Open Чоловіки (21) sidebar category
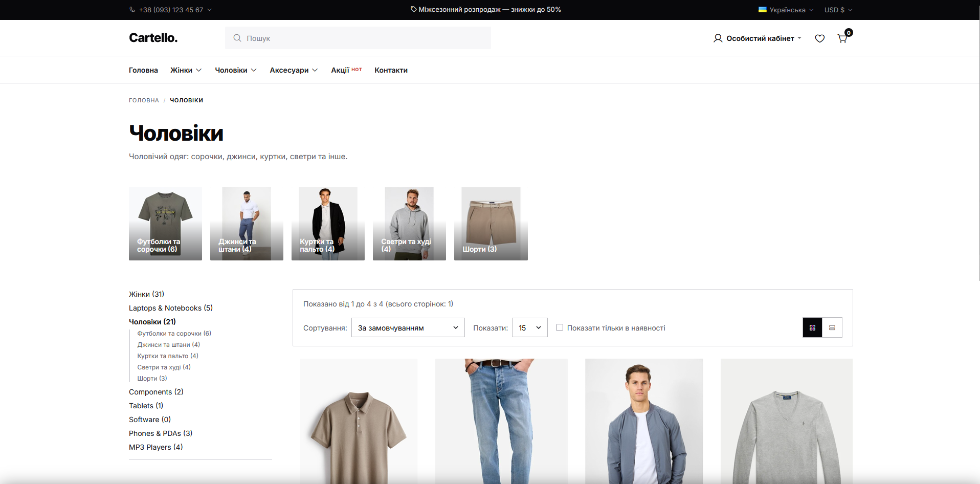 tap(152, 322)
